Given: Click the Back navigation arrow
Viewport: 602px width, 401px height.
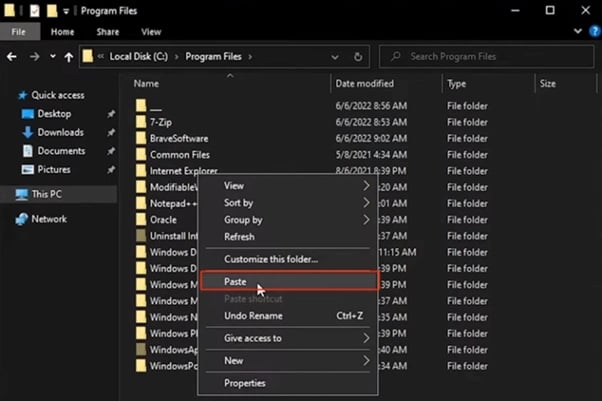Looking at the screenshot, I should coord(12,57).
